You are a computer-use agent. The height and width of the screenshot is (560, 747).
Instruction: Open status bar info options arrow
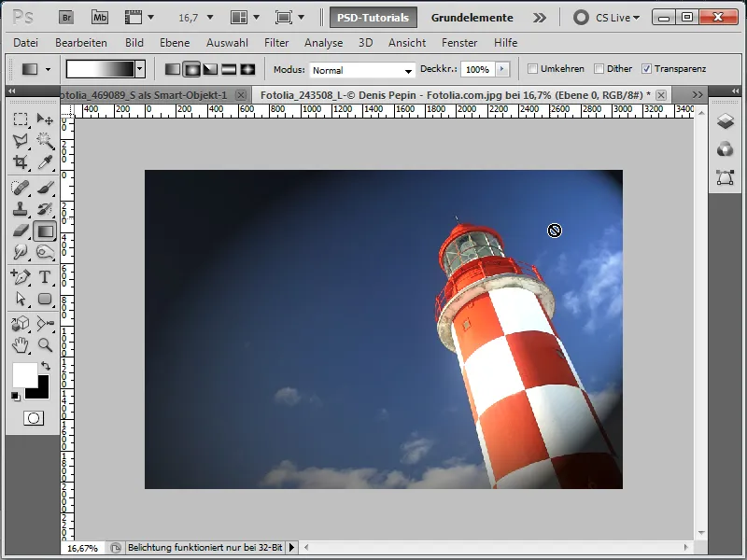292,548
